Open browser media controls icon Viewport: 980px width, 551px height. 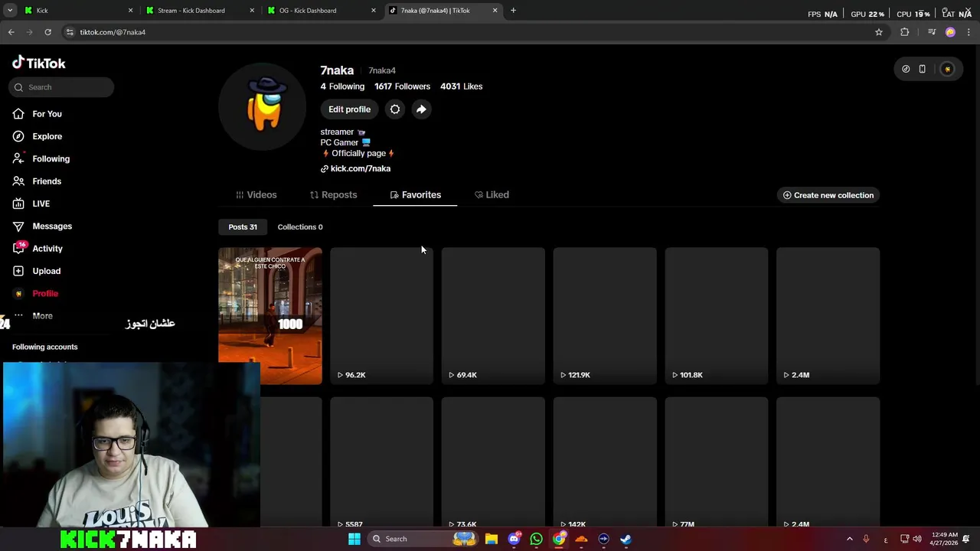coord(932,32)
